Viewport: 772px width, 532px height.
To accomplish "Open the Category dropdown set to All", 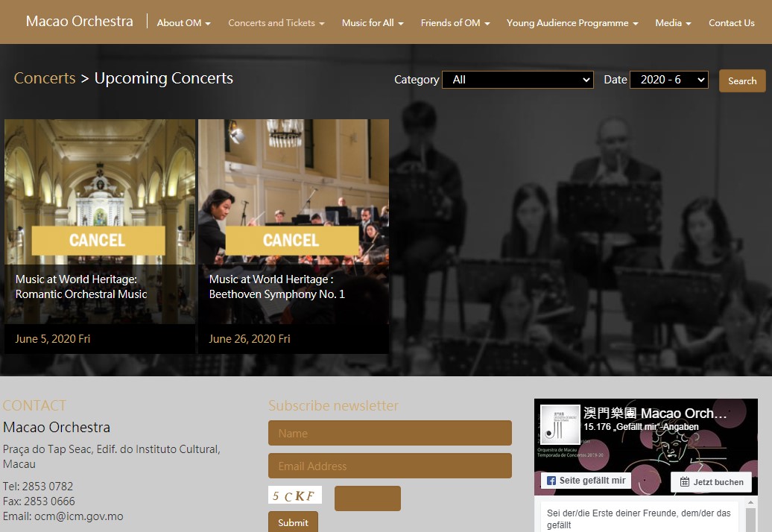I will coord(517,80).
